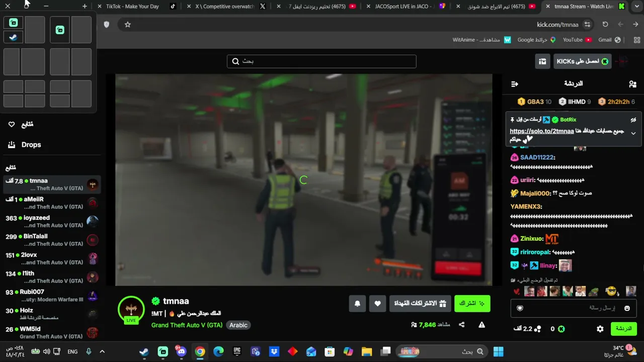644x362 pixels.
Task: Expand the pinned message chevron
Action: click(633, 133)
